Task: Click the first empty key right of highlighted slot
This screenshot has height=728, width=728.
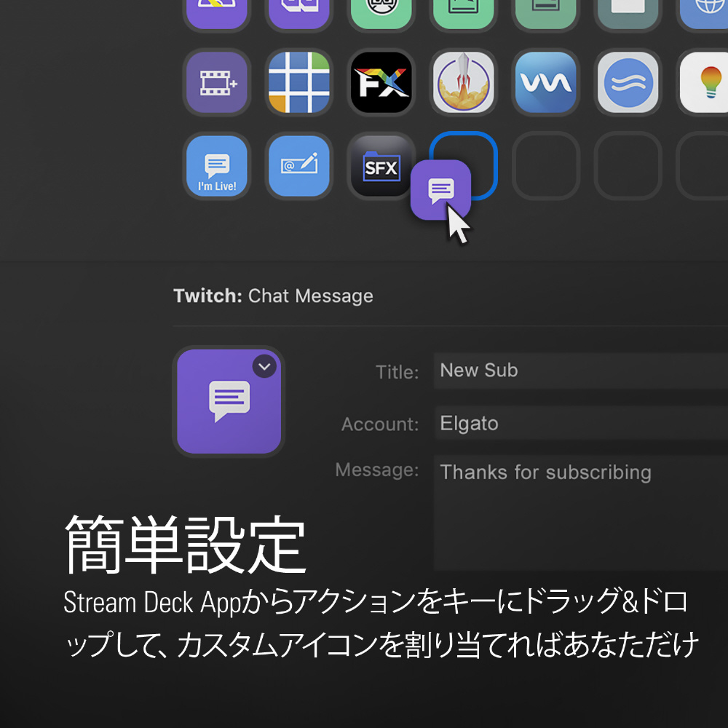Action: pyautogui.click(x=546, y=166)
